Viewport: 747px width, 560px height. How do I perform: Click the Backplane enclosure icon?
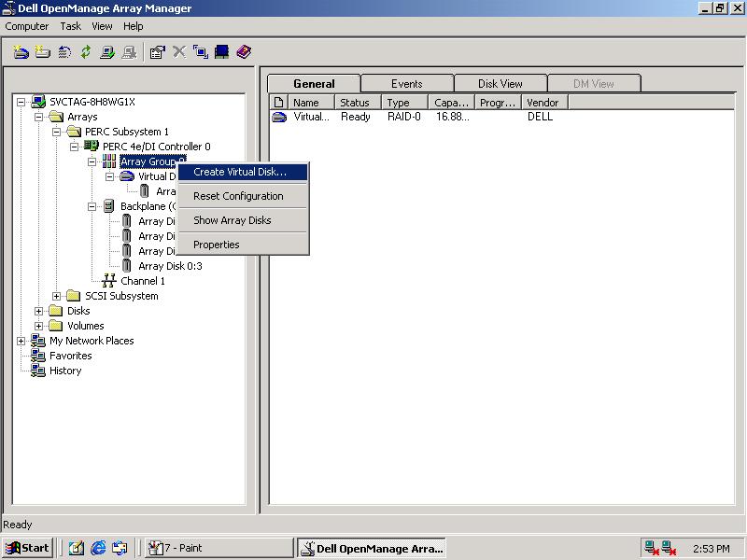click(x=109, y=206)
